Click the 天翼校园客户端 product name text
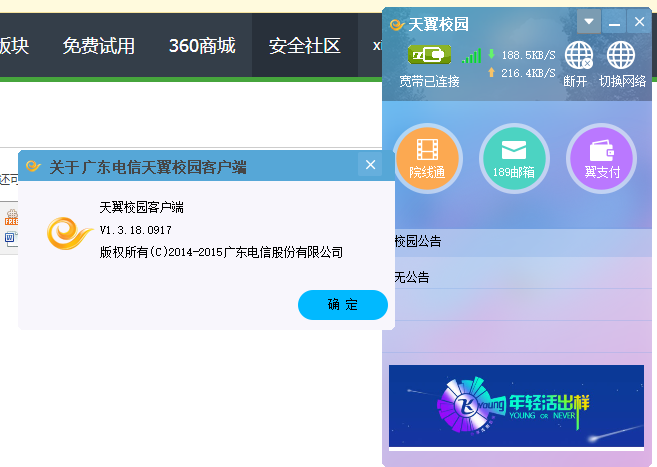 (142, 207)
